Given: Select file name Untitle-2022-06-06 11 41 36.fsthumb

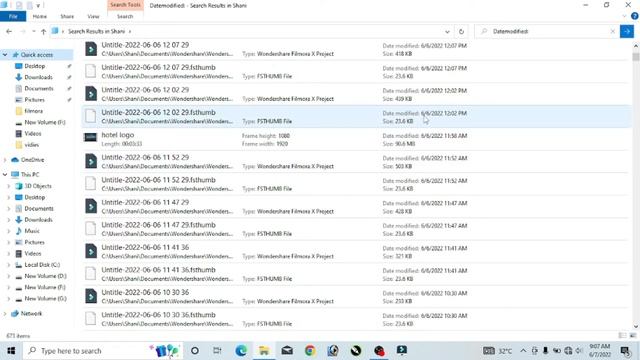Looking at the screenshot, I should (x=158, y=270).
